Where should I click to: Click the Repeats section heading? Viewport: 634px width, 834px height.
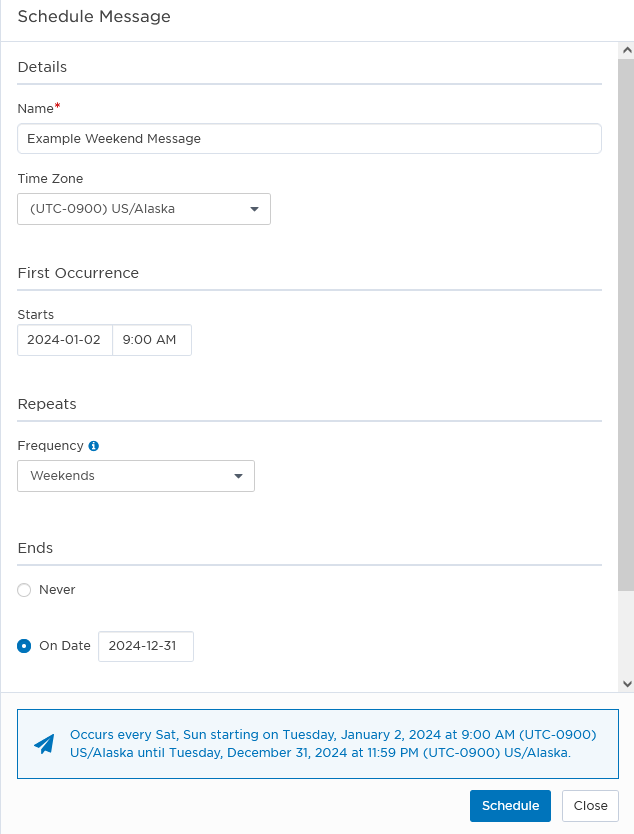[x=47, y=404]
